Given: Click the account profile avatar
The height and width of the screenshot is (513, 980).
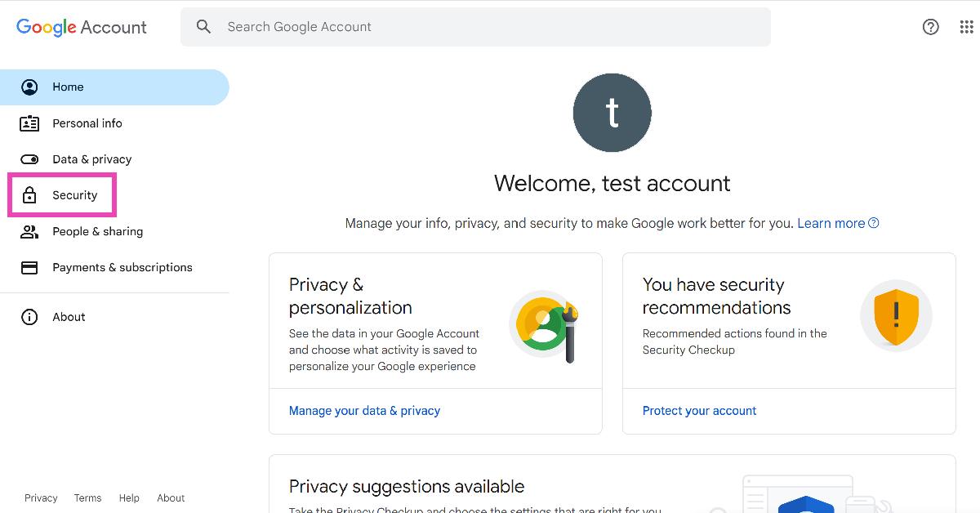Looking at the screenshot, I should coord(612,114).
